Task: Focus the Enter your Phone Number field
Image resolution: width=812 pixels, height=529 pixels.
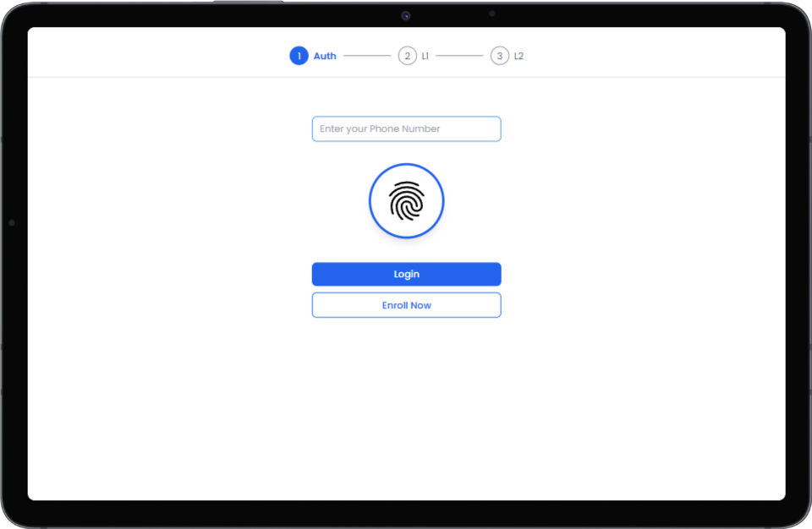Action: (x=406, y=128)
